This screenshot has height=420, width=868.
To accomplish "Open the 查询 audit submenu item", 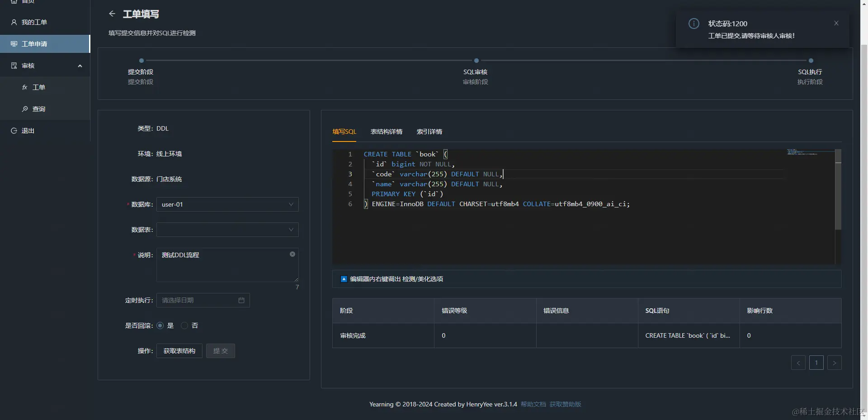I will (45, 109).
